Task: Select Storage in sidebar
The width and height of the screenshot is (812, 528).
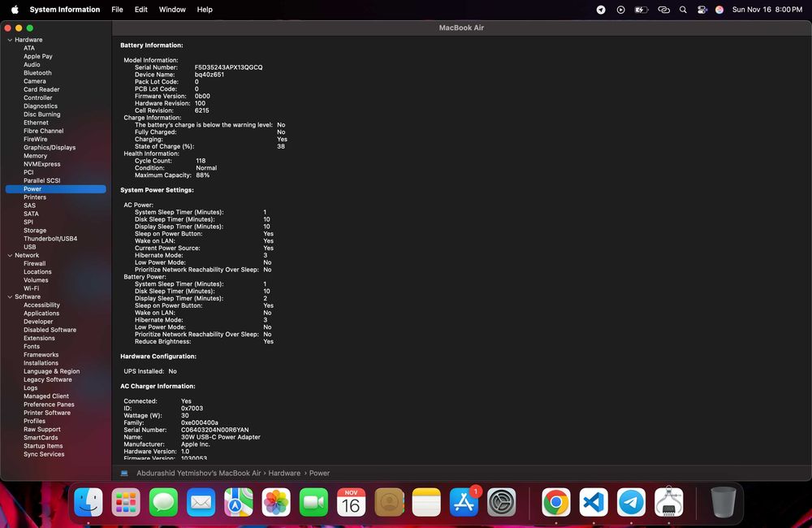Action: pyautogui.click(x=35, y=231)
